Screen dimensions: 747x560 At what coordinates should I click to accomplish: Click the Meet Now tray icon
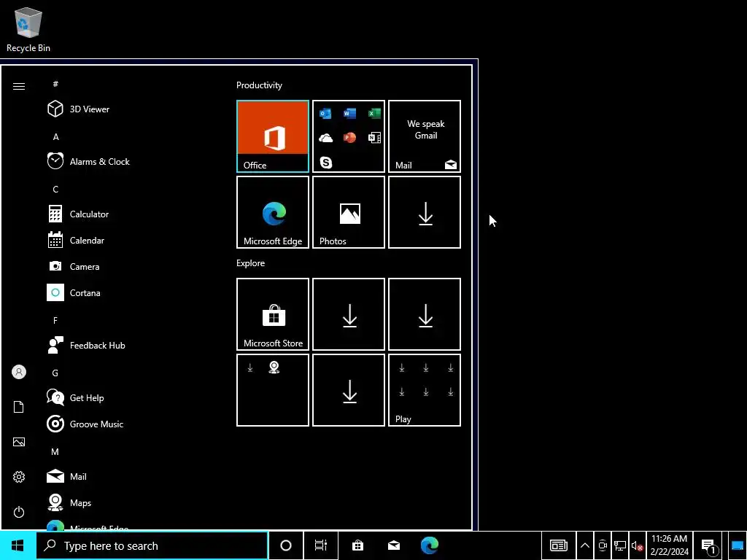tap(603, 545)
